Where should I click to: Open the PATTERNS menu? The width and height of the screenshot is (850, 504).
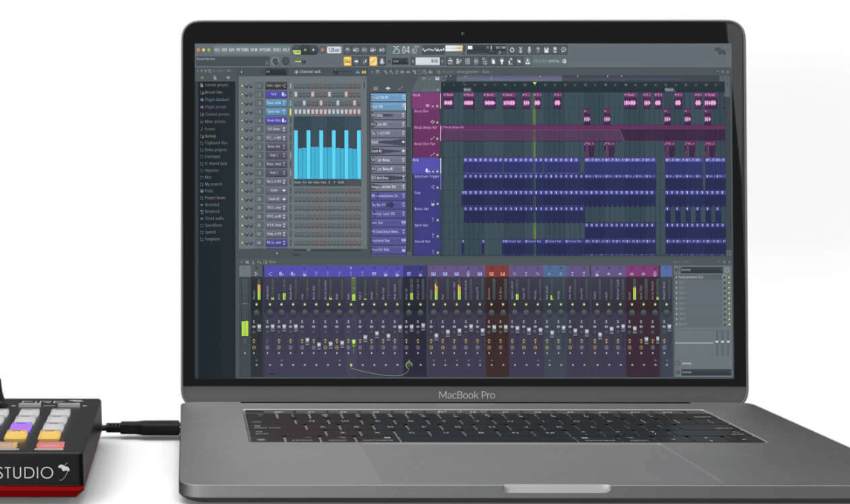tap(243, 50)
